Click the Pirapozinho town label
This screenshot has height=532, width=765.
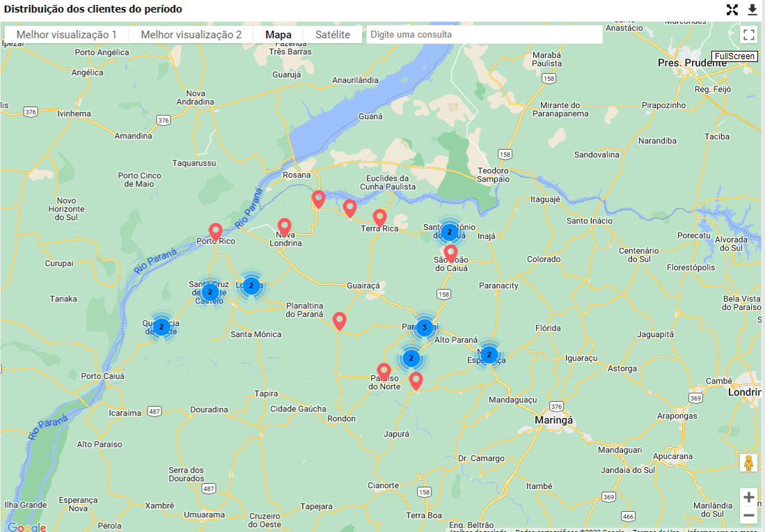coord(663,105)
